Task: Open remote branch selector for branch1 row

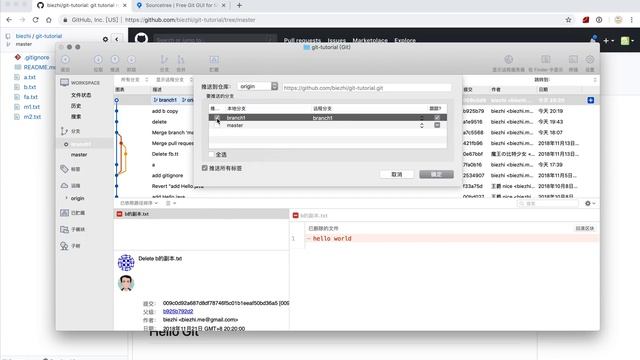Action: pos(422,118)
